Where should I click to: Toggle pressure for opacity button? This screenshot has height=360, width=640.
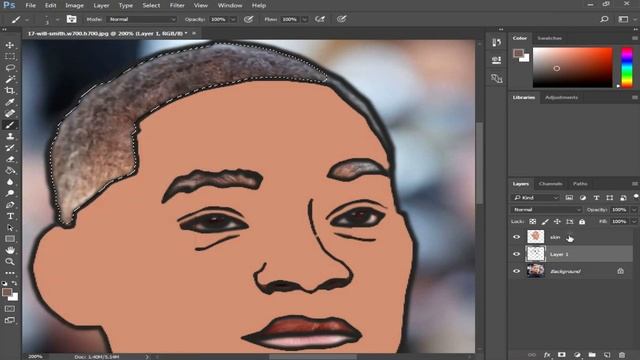[x=249, y=19]
